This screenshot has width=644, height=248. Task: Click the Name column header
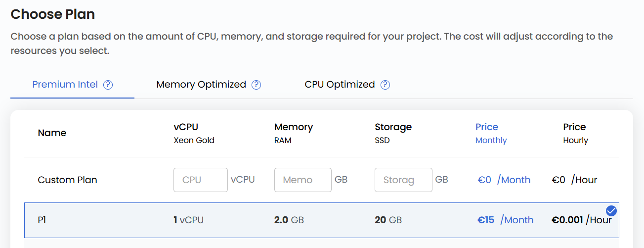[52, 133]
